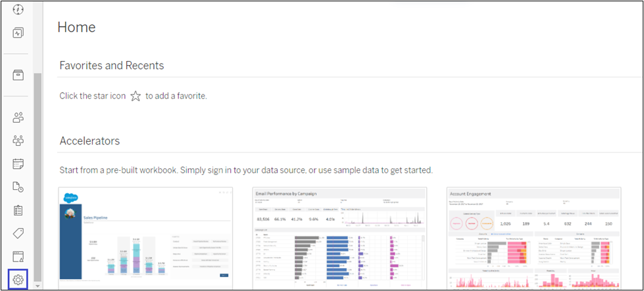Click the Home page title
This screenshot has height=291, width=644.
[x=76, y=27]
